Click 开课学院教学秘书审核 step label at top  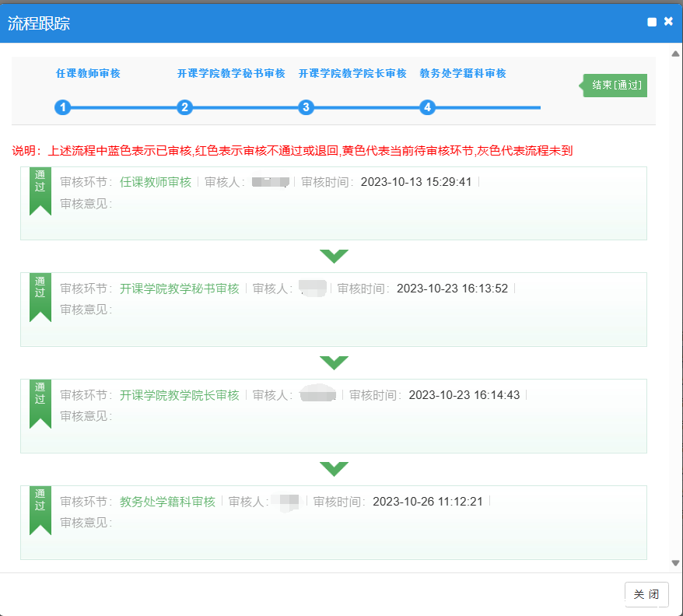(x=231, y=74)
